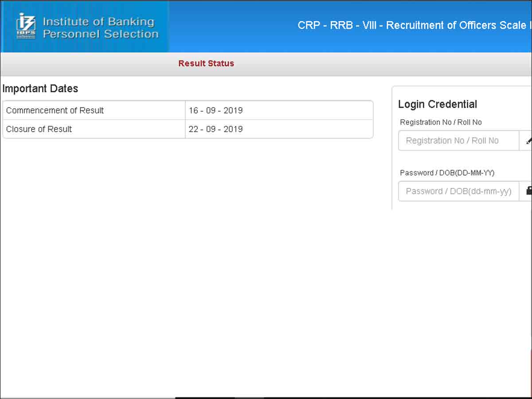Click the Password / DOB(DD-MM-YY) label above field
Image resolution: width=532 pixels, height=399 pixels.
pos(447,173)
